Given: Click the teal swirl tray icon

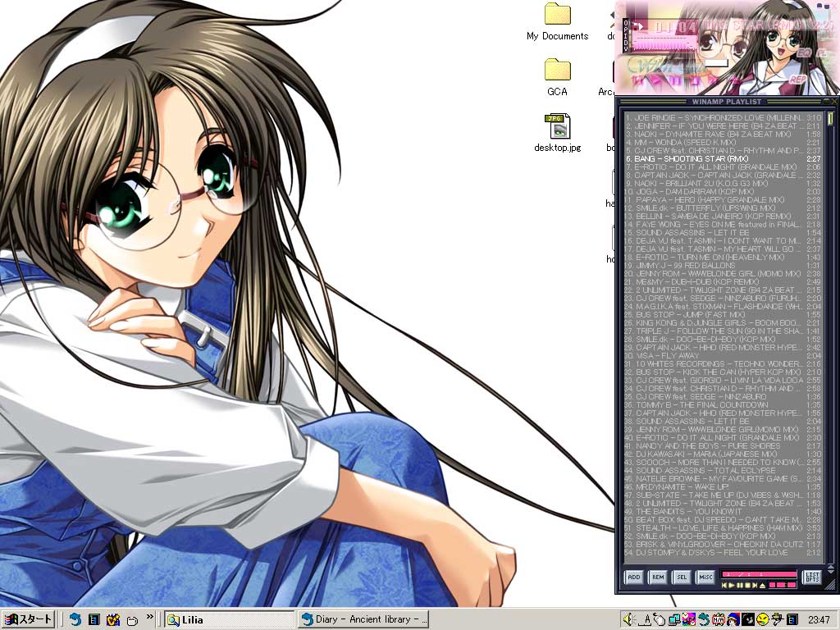Looking at the screenshot, I should 704,620.
